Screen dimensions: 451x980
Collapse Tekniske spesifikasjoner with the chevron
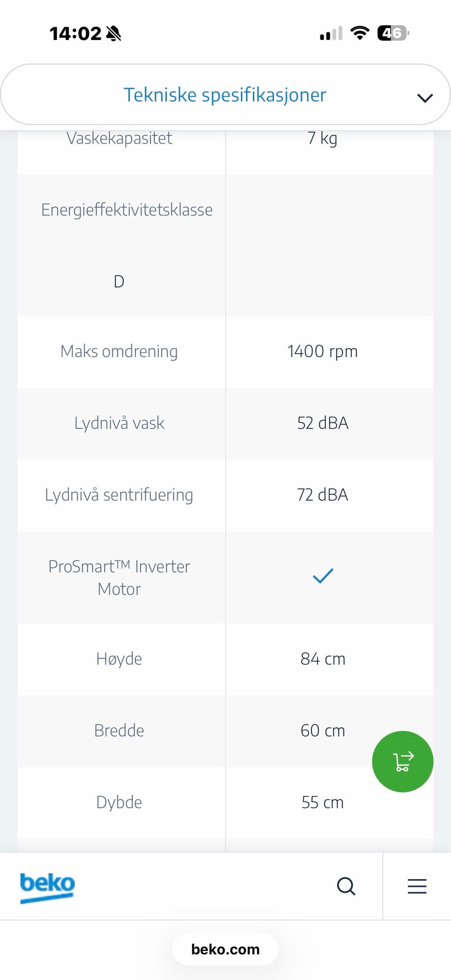click(425, 98)
